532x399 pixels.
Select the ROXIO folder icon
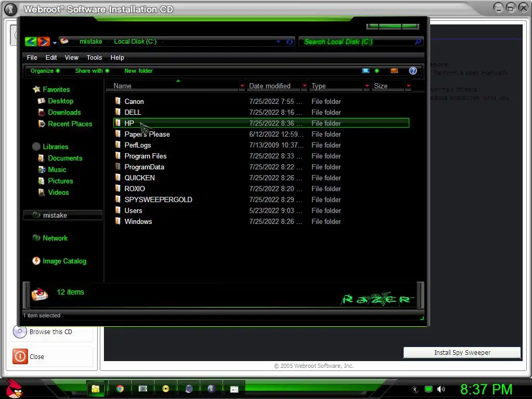pyautogui.click(x=118, y=188)
